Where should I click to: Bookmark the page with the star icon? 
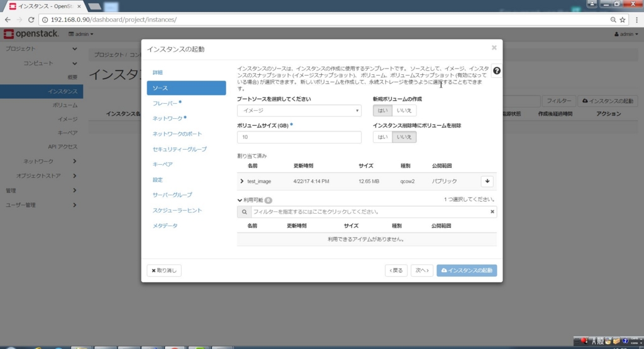(623, 19)
